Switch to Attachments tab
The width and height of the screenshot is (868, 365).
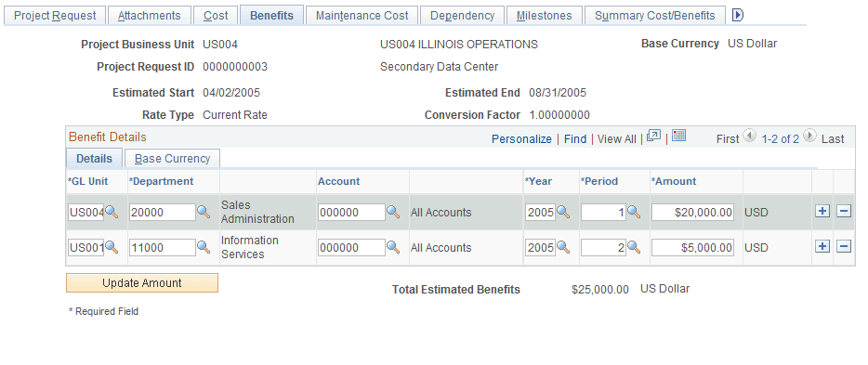tap(150, 16)
